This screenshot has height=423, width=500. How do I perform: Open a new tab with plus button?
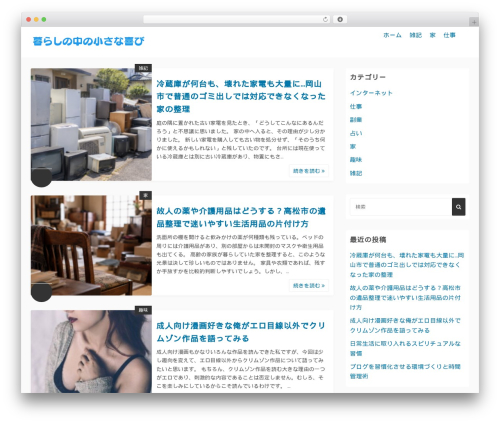[474, 22]
